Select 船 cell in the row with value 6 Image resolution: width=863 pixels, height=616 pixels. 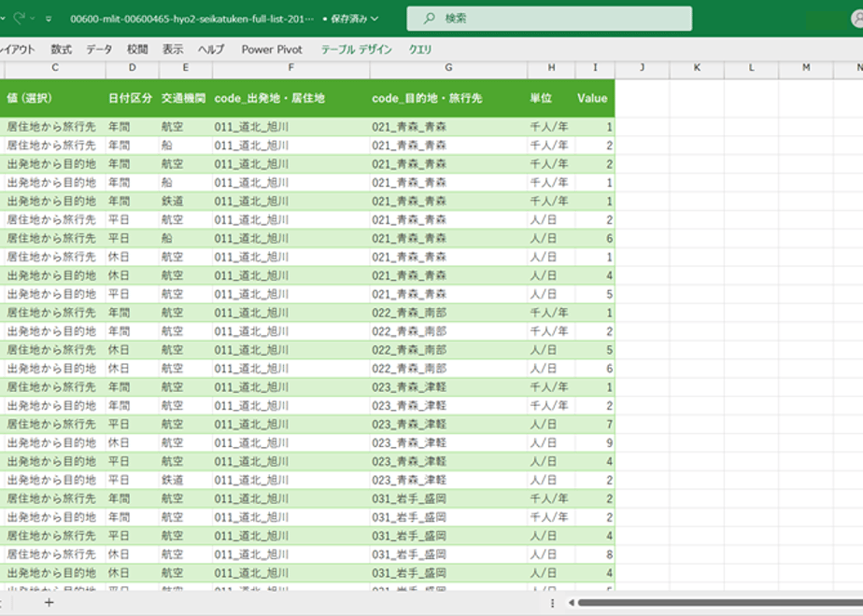[186, 238]
